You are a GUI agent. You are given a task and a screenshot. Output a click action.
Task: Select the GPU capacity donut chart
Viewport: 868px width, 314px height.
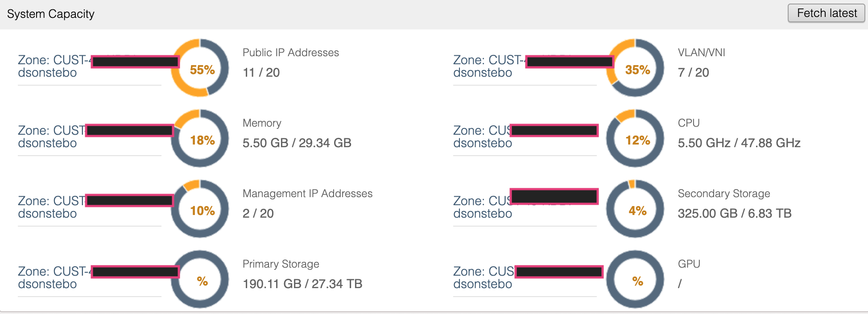[x=636, y=279]
